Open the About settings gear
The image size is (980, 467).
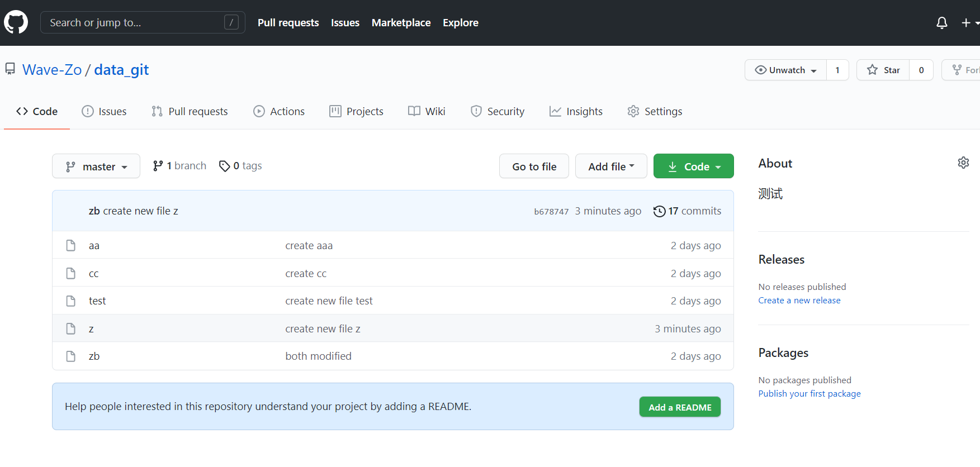tap(963, 163)
